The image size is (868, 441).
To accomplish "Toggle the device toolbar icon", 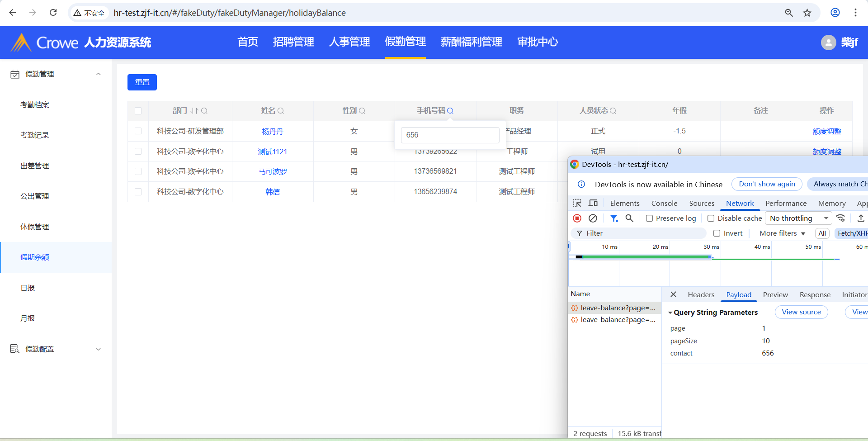I will click(593, 203).
